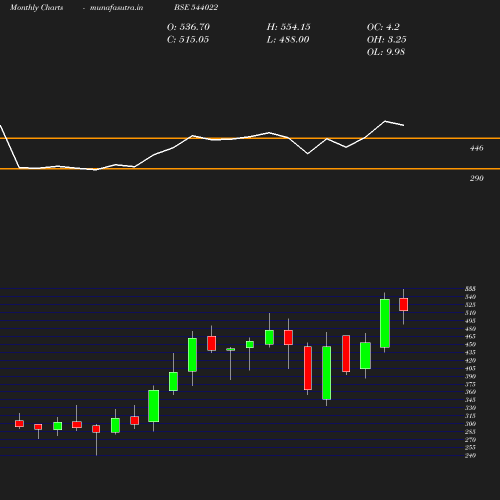Click the 510 price axis label
This screenshot has width=500, height=500.
tap(470, 313)
